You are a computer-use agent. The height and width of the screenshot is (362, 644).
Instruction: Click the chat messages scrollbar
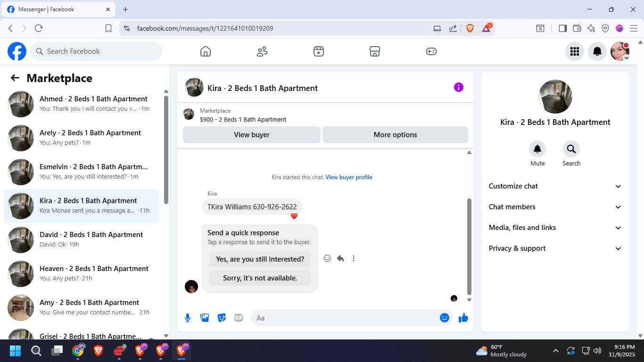[469, 246]
